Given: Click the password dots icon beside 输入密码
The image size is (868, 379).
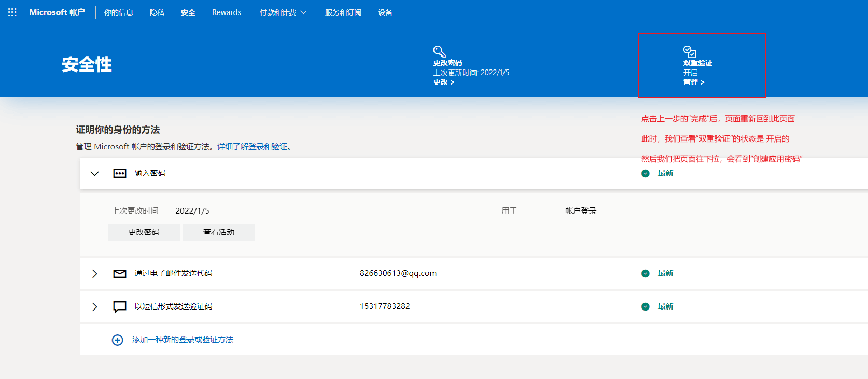Looking at the screenshot, I should pos(120,173).
